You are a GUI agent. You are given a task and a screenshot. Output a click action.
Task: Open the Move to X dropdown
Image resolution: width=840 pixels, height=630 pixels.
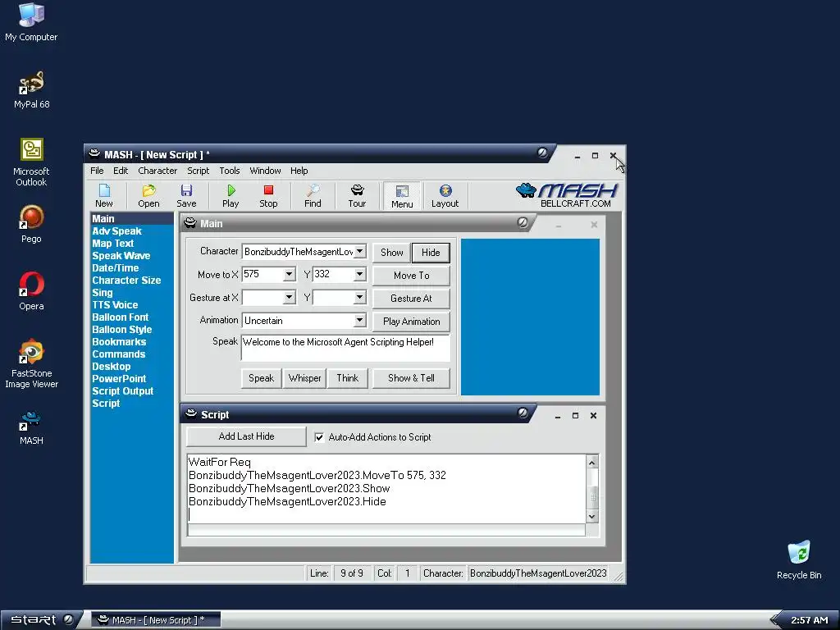[x=289, y=274]
